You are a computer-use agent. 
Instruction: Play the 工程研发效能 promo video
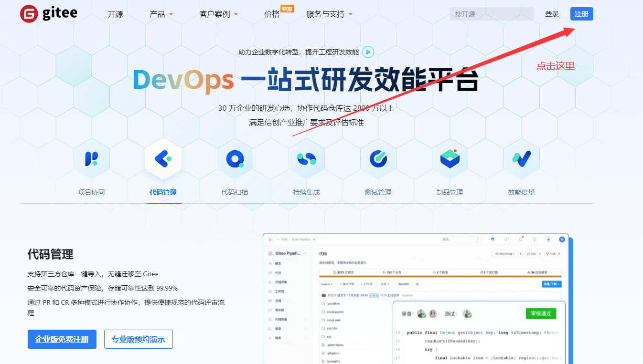pyautogui.click(x=367, y=52)
